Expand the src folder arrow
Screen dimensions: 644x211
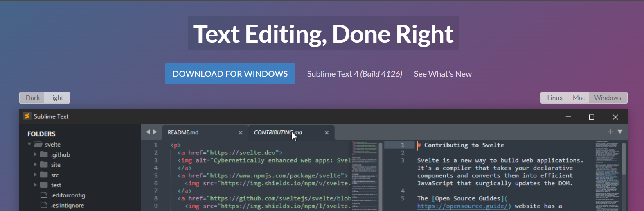(x=35, y=175)
